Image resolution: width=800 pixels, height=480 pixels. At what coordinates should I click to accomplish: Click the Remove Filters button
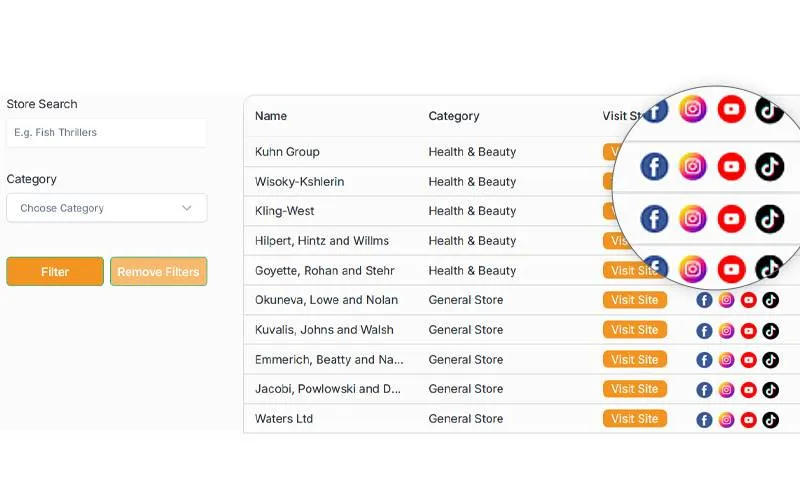tap(158, 272)
